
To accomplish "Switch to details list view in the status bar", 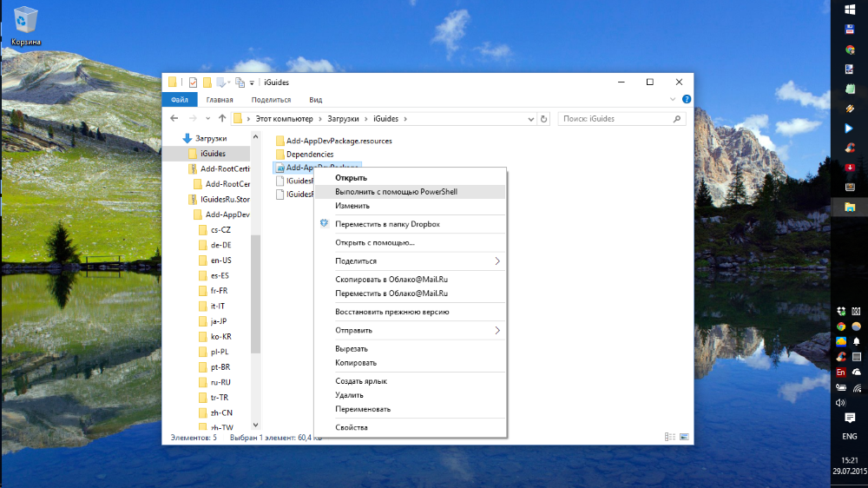I will (670, 437).
